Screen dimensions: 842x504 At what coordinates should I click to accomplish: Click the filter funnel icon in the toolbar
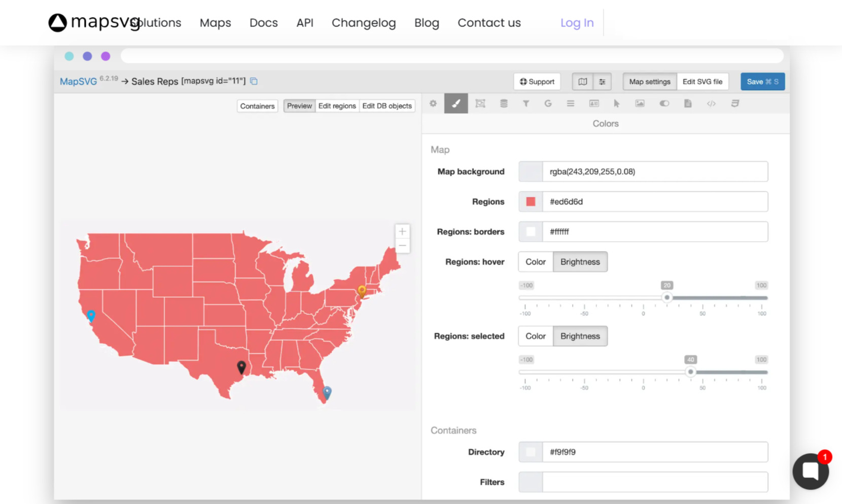click(x=526, y=103)
